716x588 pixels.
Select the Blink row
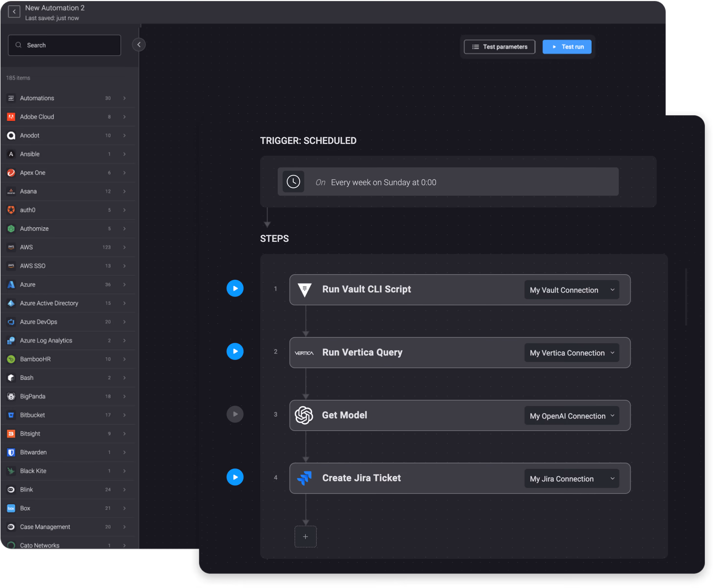tap(68, 490)
